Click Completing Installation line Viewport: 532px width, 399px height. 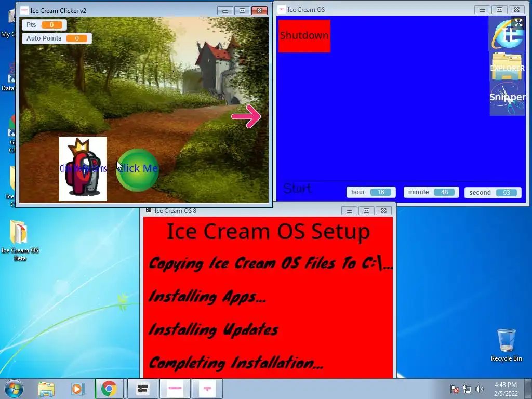coord(236,363)
